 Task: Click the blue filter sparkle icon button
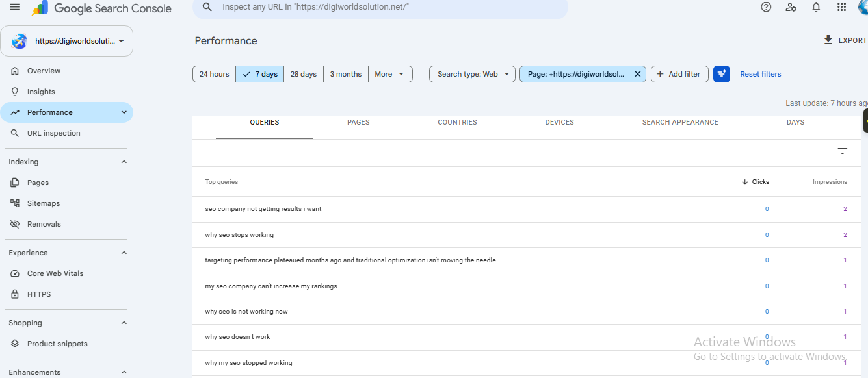[x=722, y=74]
